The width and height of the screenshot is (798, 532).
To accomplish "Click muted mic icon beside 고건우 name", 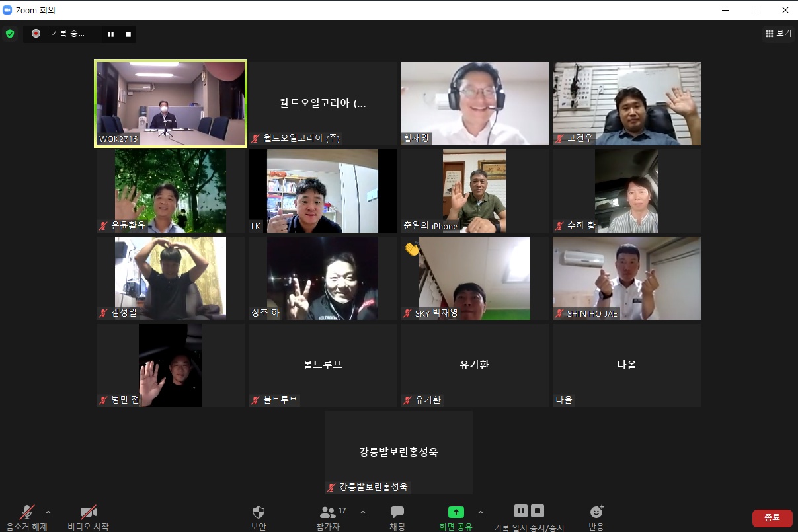I will pyautogui.click(x=560, y=139).
